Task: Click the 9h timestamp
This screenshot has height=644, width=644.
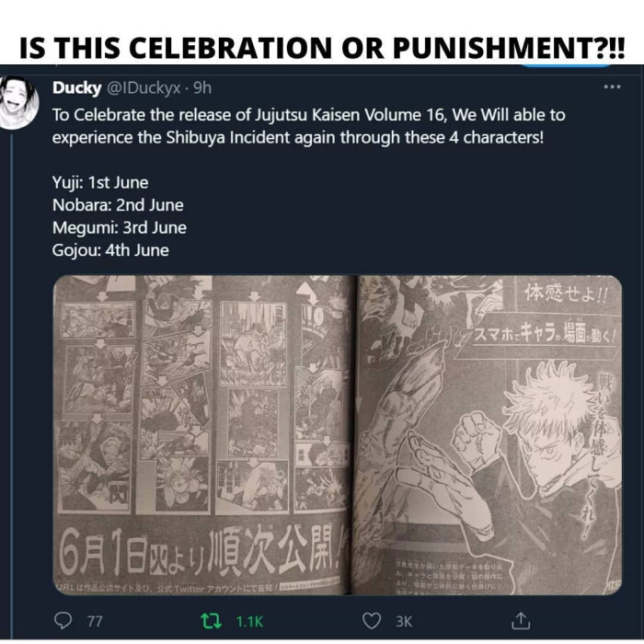Action: 202,87
